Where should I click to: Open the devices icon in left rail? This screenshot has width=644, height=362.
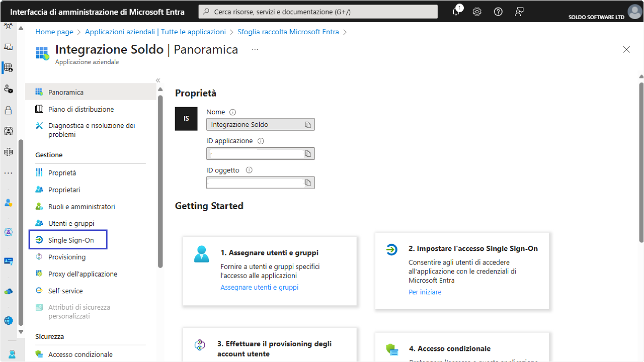tap(8, 47)
